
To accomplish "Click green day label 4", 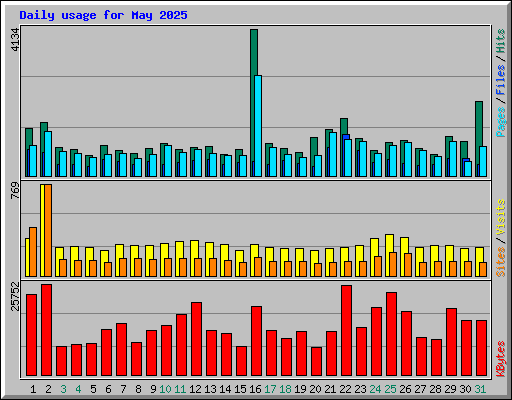I will pyautogui.click(x=78, y=389).
